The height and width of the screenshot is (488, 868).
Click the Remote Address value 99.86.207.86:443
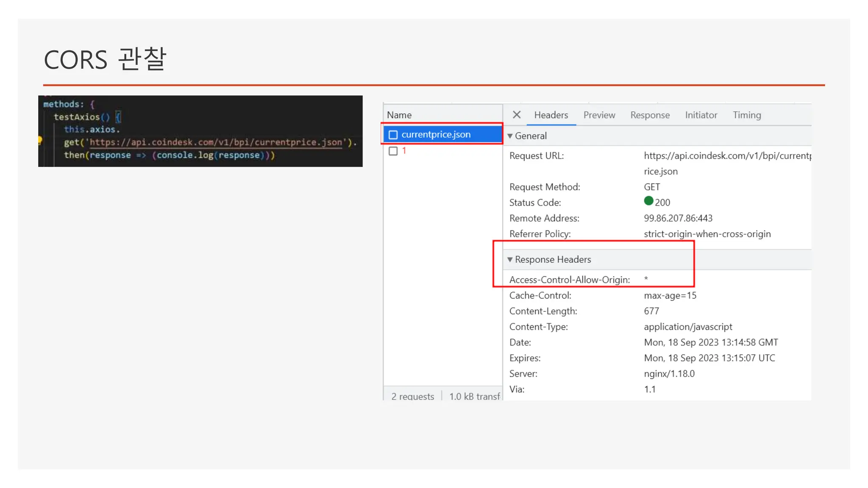tap(678, 218)
